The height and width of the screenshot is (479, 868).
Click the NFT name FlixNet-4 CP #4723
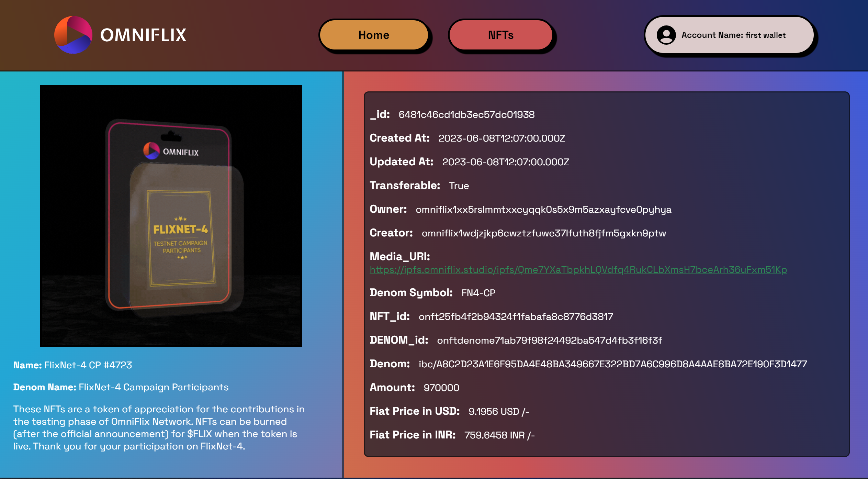pos(88,365)
